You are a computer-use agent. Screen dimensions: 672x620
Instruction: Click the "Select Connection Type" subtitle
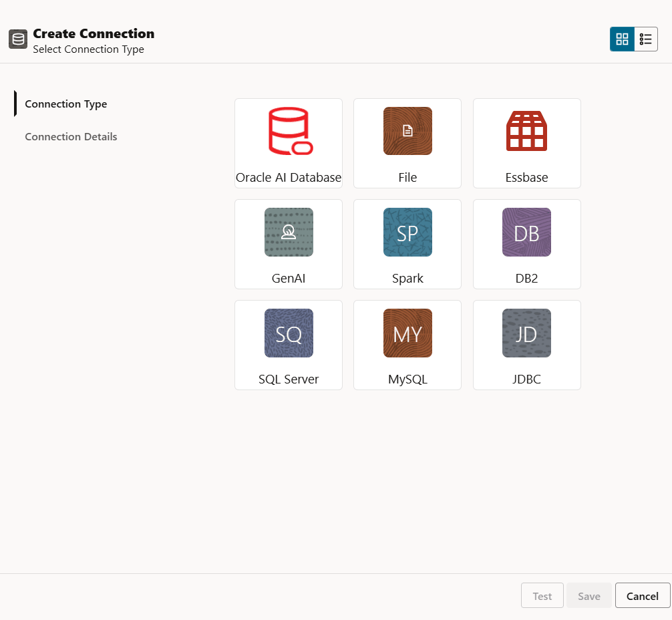pyautogui.click(x=88, y=49)
